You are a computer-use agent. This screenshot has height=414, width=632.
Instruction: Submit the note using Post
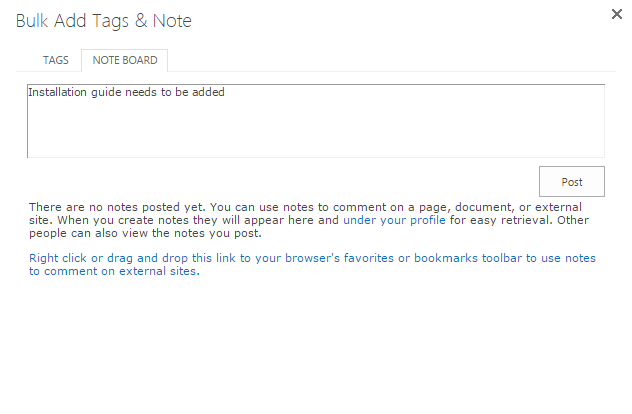coord(571,182)
